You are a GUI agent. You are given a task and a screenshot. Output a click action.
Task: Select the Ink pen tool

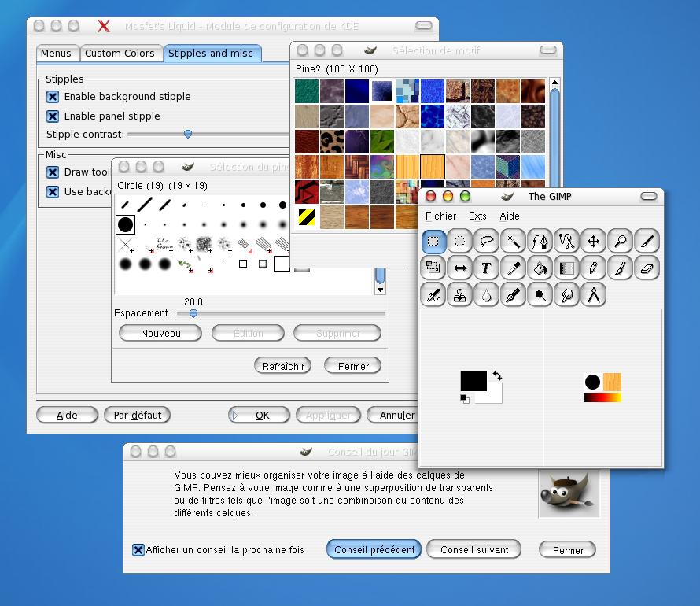coord(514,295)
